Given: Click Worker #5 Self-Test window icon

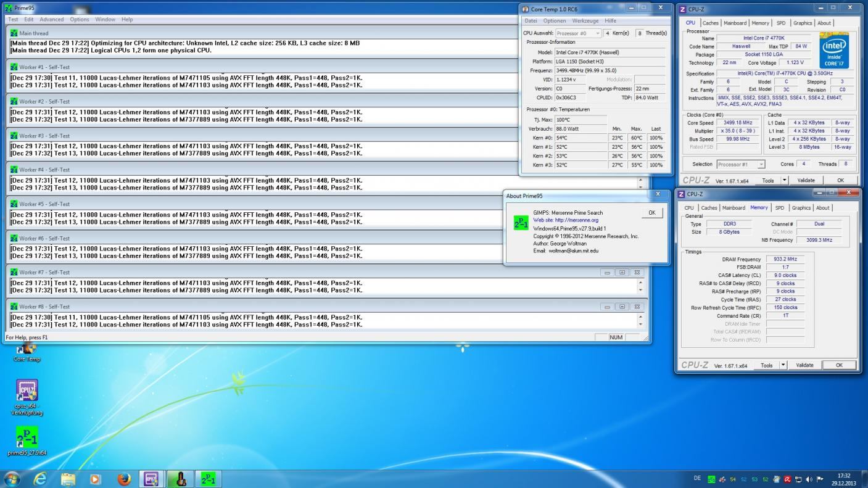Looking at the screenshot, I should pyautogui.click(x=14, y=204).
